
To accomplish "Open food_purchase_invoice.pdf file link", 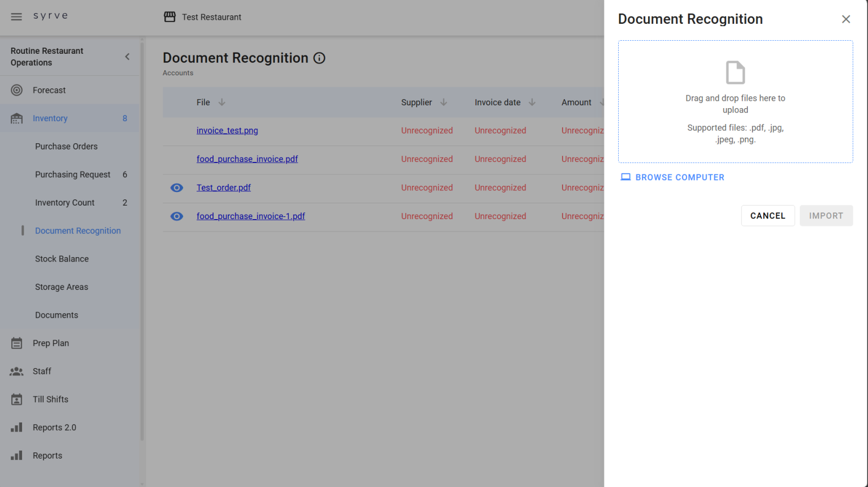I will coord(247,159).
